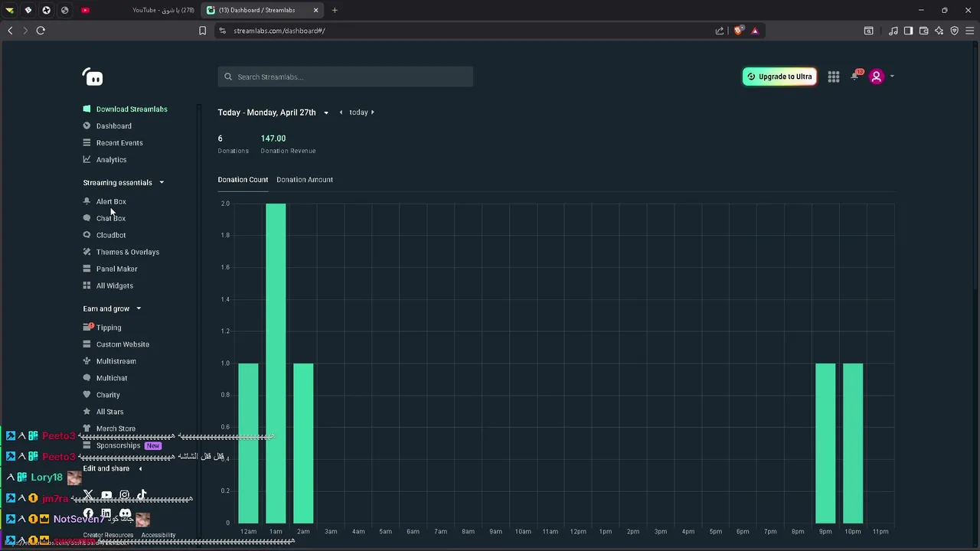The image size is (980, 551).
Task: Click the share icon in the address bar
Action: [720, 31]
